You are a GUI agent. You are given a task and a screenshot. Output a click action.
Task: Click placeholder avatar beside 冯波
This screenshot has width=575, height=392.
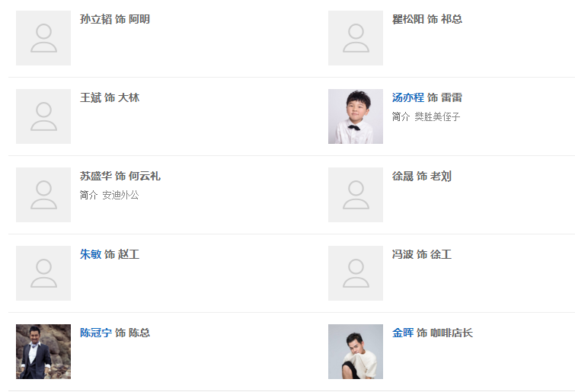click(x=356, y=273)
